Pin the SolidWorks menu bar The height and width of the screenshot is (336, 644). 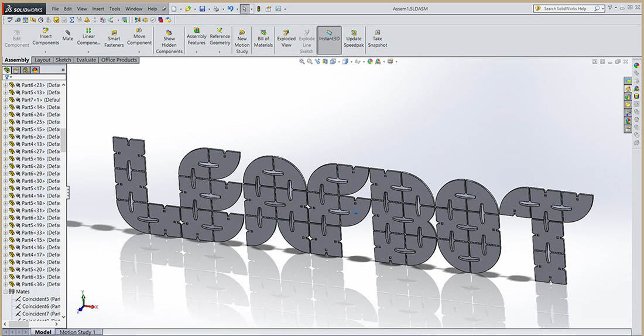pos(165,9)
